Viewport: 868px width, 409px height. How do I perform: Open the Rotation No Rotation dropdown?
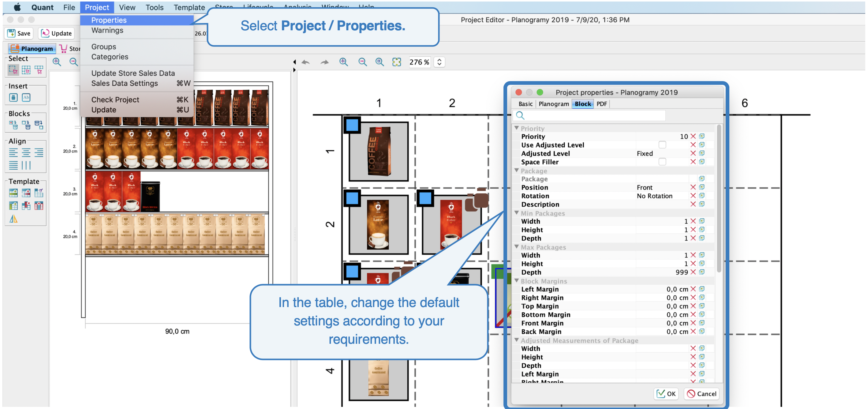(662, 196)
